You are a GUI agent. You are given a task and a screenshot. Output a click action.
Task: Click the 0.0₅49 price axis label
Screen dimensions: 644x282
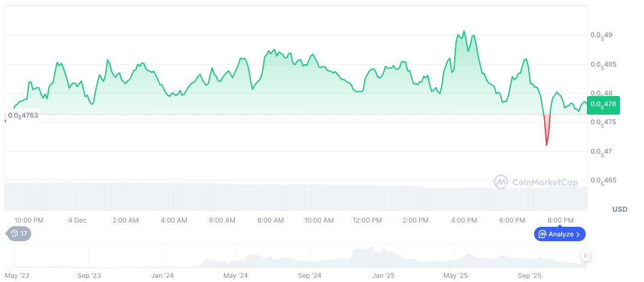[x=601, y=35]
